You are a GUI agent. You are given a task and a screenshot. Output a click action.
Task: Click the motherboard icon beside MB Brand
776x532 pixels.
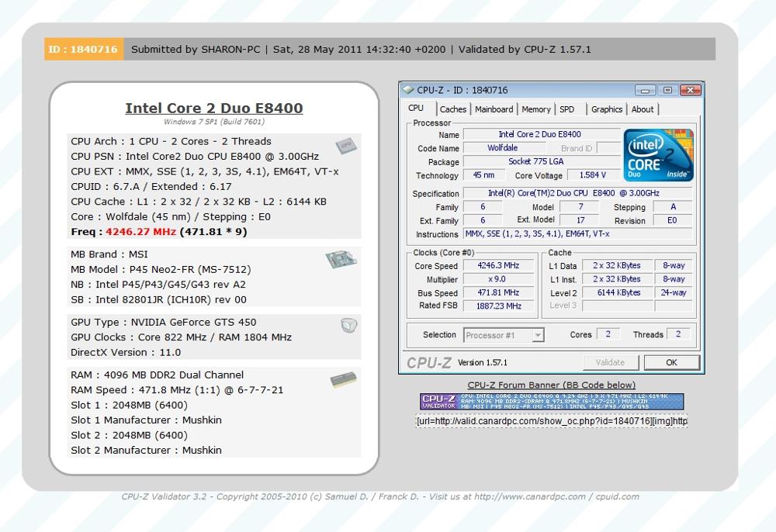pyautogui.click(x=341, y=258)
